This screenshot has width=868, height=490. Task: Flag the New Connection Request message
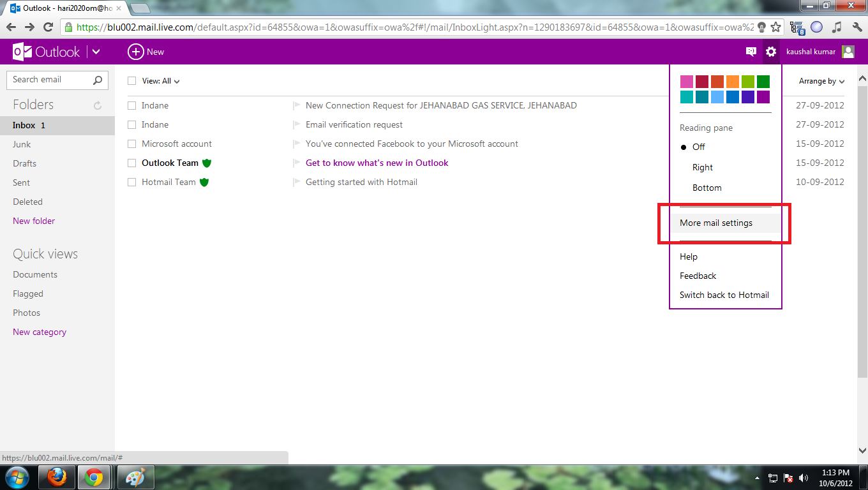pos(296,105)
